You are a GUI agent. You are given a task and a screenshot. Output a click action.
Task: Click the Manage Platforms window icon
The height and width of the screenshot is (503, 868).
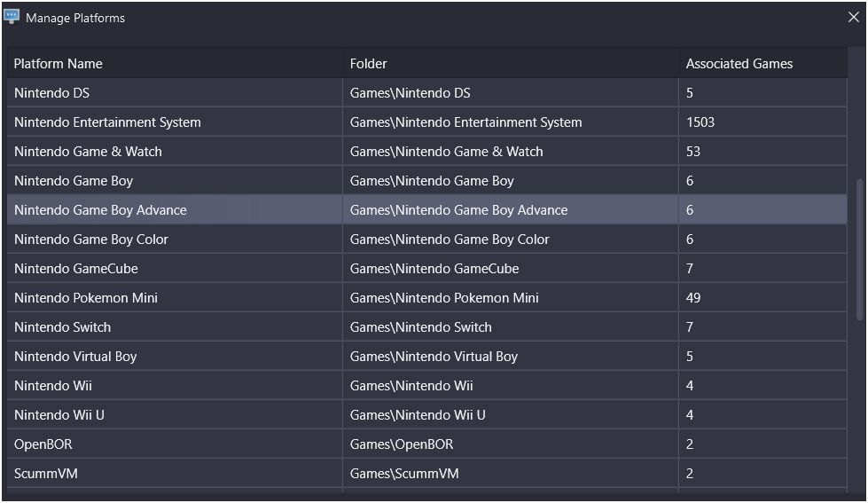pyautogui.click(x=12, y=16)
